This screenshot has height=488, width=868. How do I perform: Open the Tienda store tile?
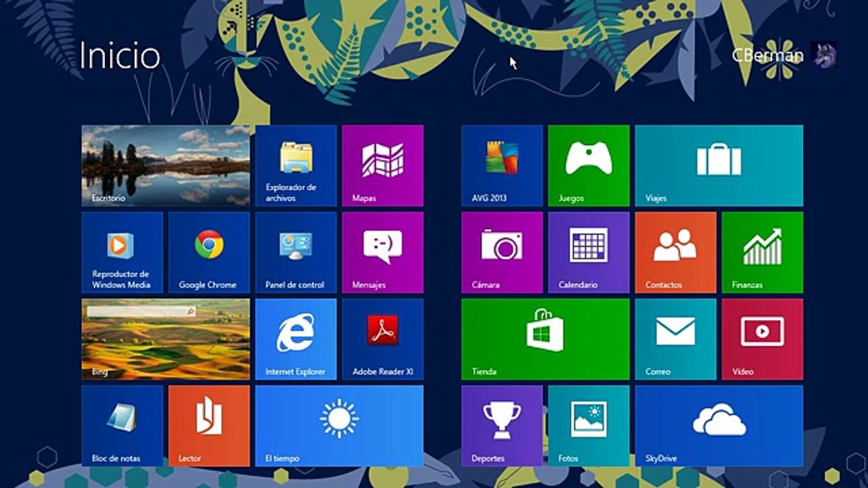coord(545,339)
